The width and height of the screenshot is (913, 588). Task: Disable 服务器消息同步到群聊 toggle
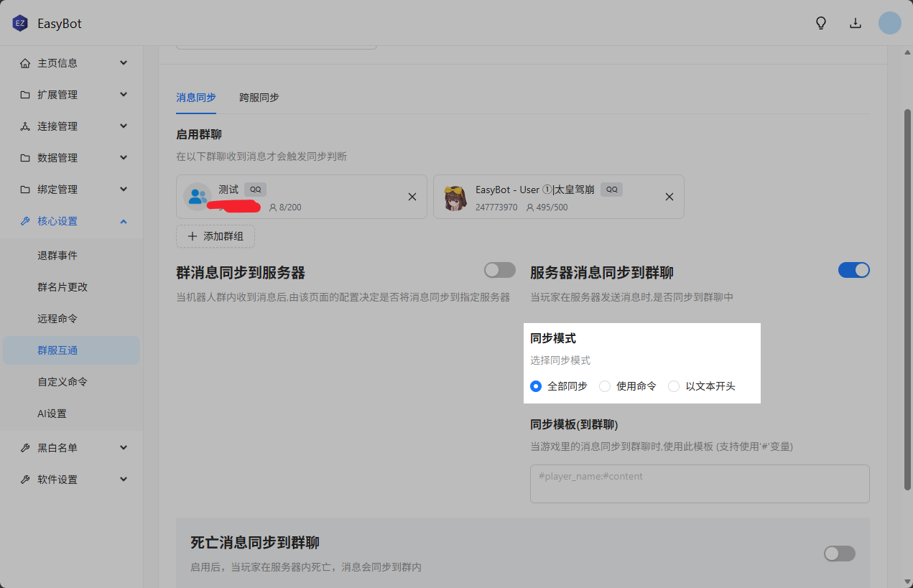(x=853, y=270)
